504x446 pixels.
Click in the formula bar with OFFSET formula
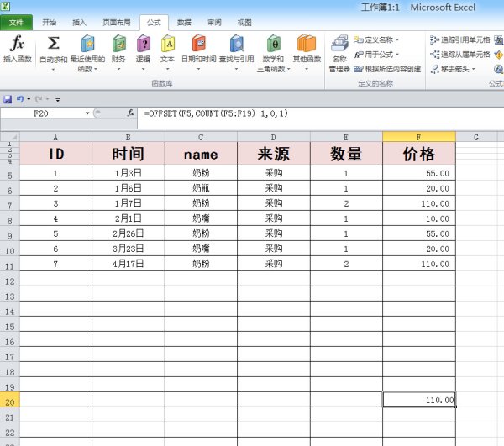[x=319, y=113]
